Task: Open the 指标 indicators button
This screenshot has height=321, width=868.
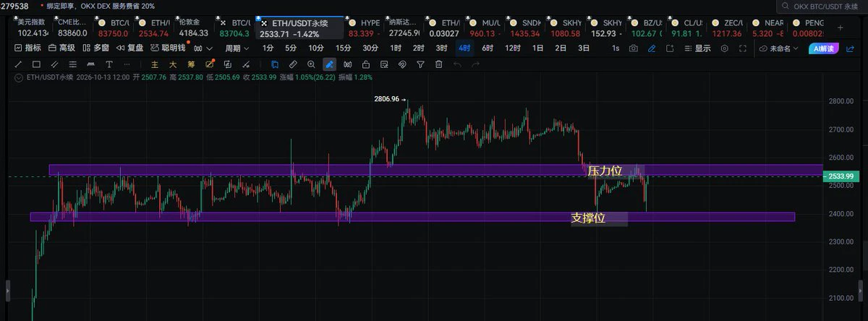Action: click(28, 48)
